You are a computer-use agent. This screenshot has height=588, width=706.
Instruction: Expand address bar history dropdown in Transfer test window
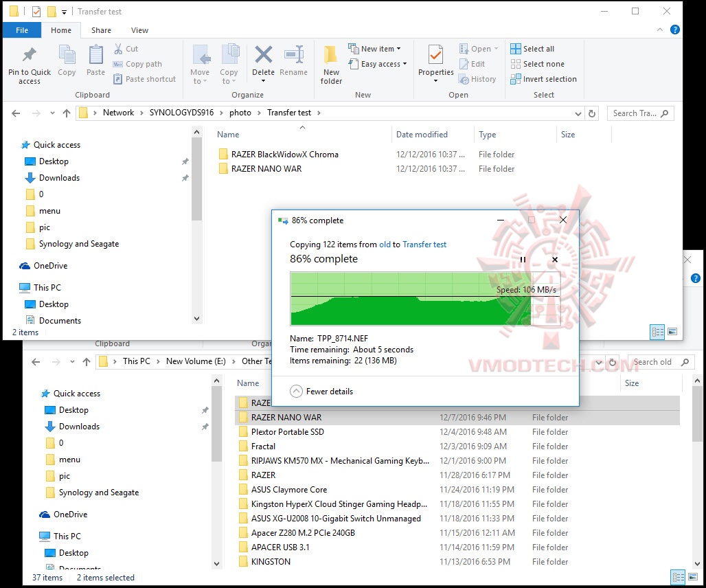(x=578, y=114)
